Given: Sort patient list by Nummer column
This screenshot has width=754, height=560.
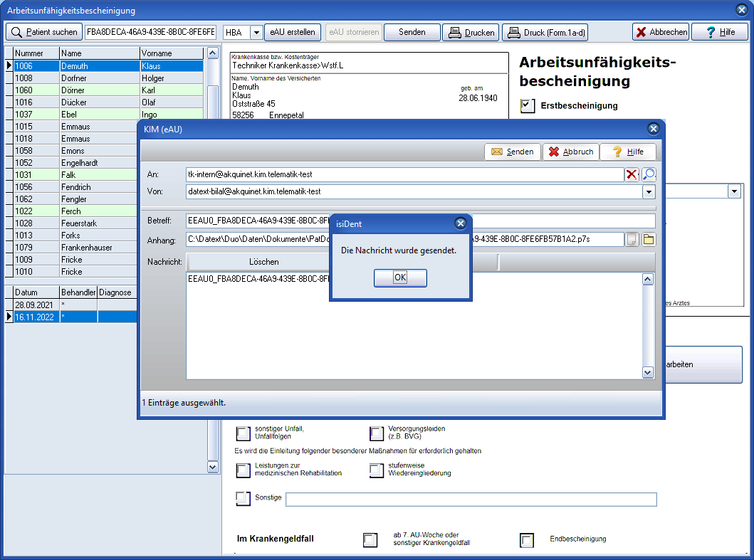Looking at the screenshot, I should [36, 53].
